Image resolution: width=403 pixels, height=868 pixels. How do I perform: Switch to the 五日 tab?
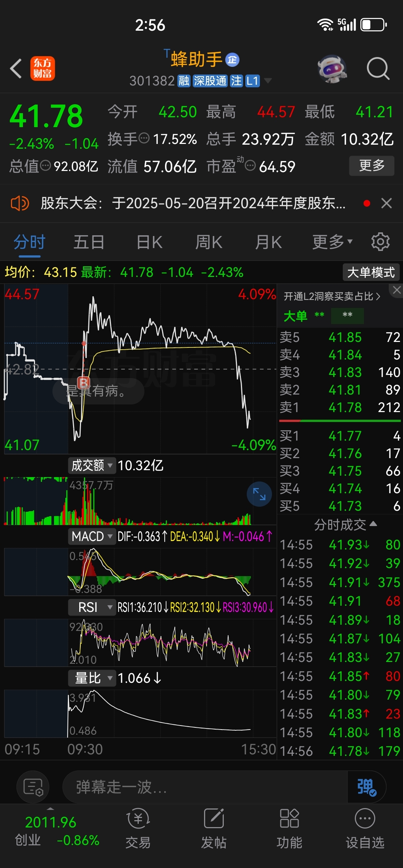click(x=89, y=242)
